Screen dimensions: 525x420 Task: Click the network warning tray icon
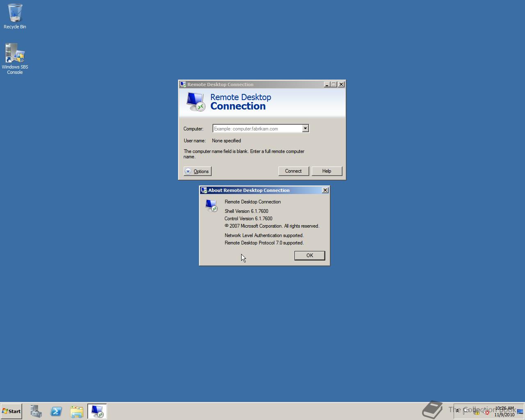(x=476, y=411)
